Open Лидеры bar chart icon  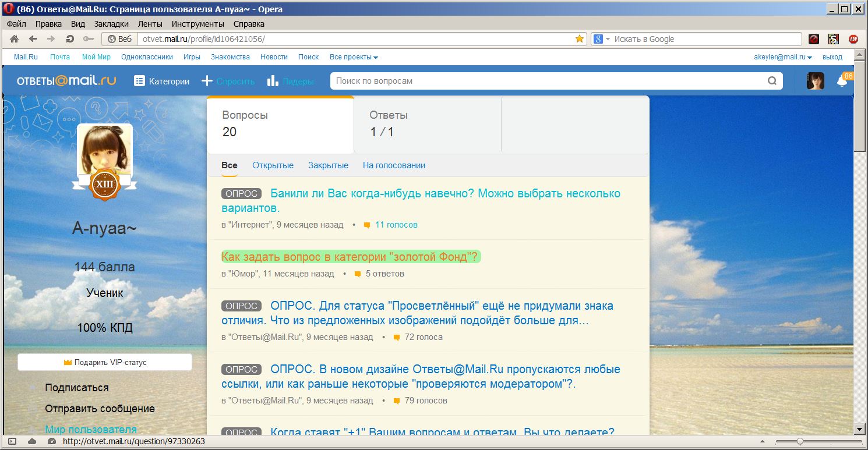[x=273, y=81]
